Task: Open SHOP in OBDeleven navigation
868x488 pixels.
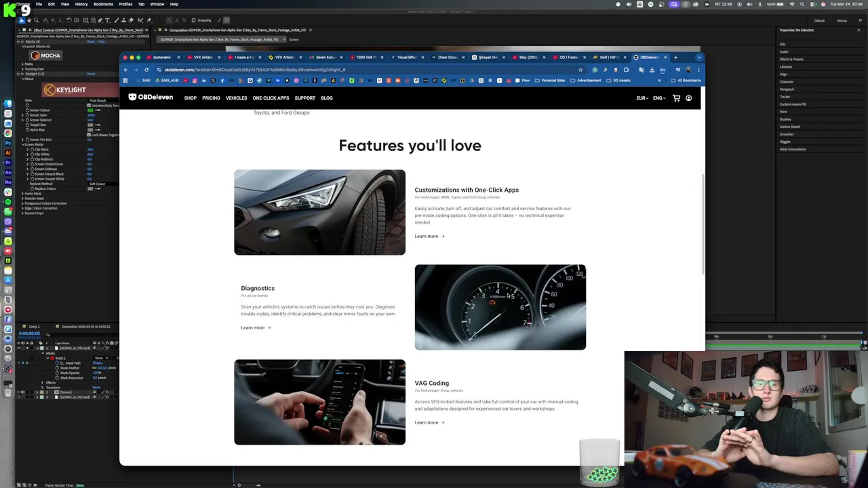Action: click(191, 98)
